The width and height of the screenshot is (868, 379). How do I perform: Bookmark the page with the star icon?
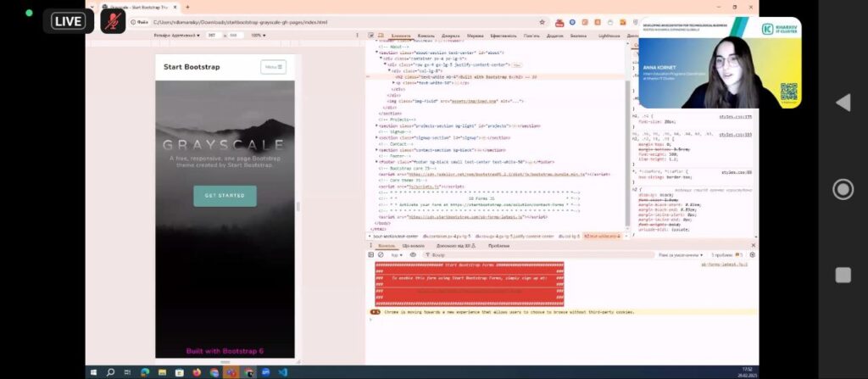click(x=542, y=22)
